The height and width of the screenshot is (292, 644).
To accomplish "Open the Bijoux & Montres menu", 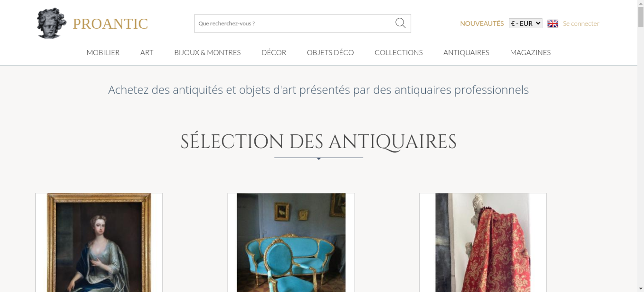I will (207, 52).
